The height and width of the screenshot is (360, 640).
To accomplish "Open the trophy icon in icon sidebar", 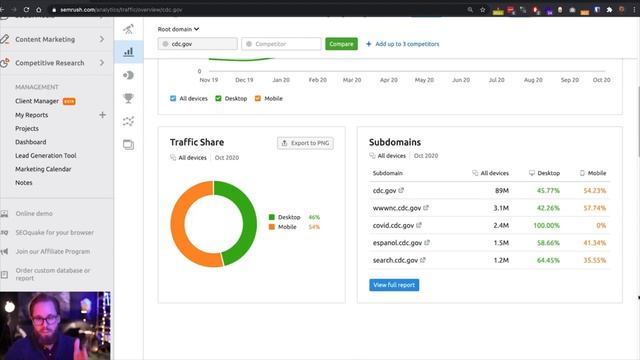I will pos(129,98).
